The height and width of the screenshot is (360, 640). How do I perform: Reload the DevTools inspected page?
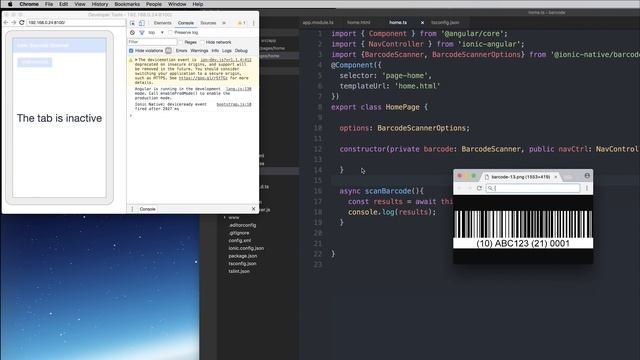click(x=22, y=22)
